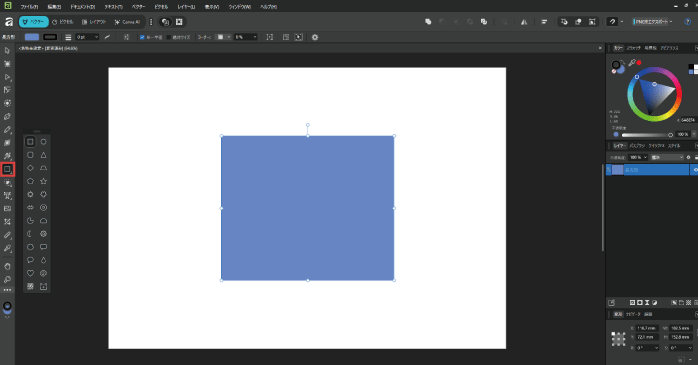
Task: Open Canva AI persona
Action: click(127, 22)
